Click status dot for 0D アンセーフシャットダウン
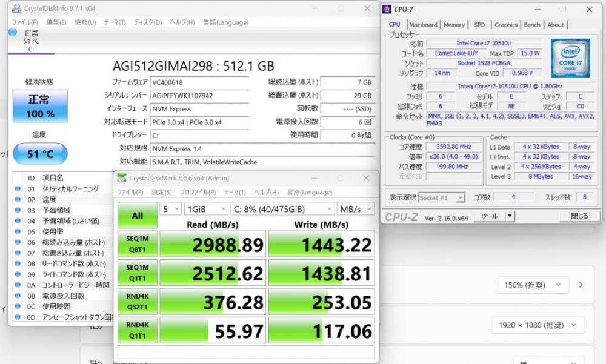The image size is (606, 364). point(18,317)
